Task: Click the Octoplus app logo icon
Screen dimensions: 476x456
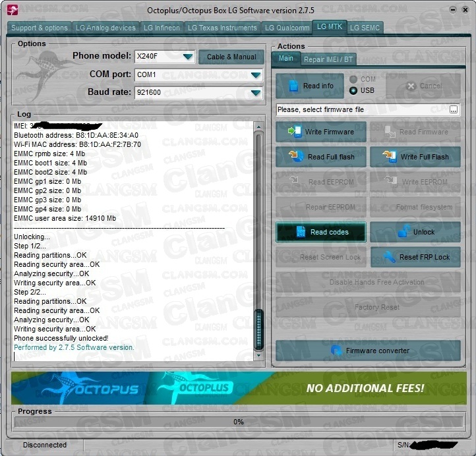Action: click(13, 10)
